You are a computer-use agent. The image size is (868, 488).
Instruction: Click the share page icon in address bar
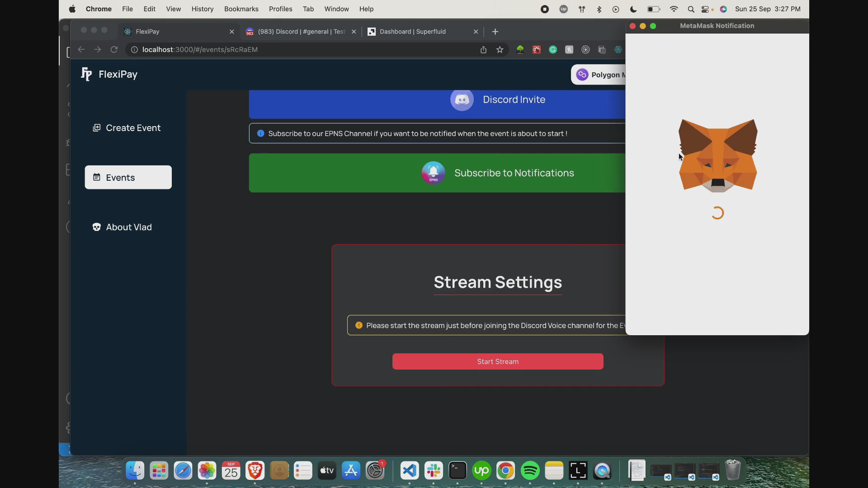(x=483, y=50)
